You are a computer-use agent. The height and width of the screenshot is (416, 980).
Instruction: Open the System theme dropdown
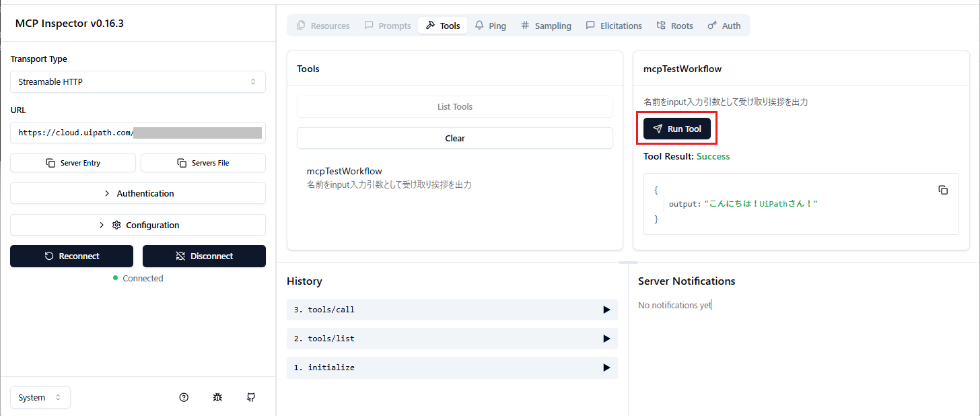[x=40, y=397]
